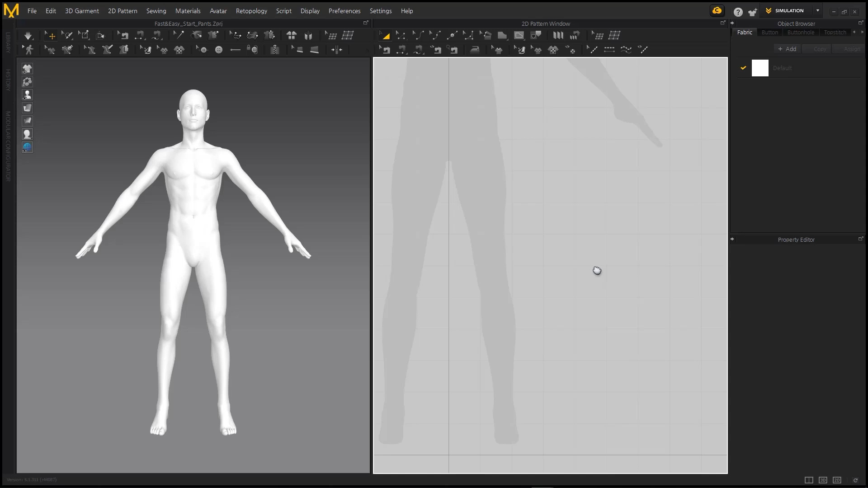Screen dimensions: 868x488
Task: Switch to the Buttonhole tab
Action: (801, 33)
